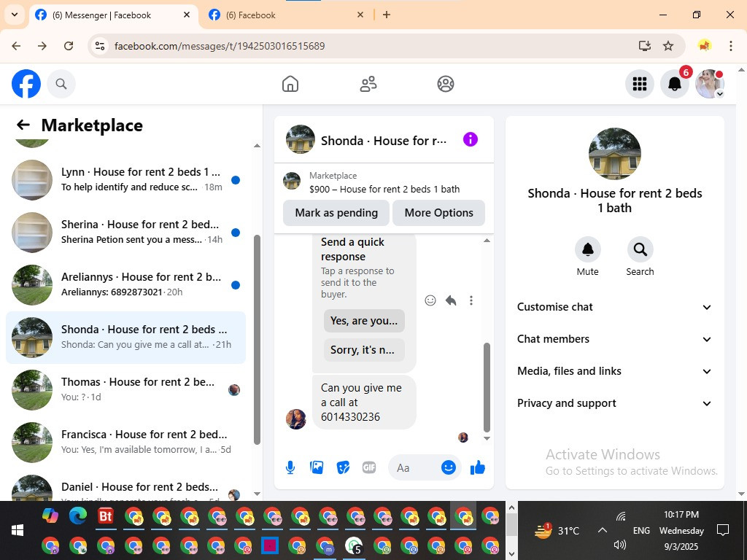
Task: Expand Customise chat section
Action: click(x=614, y=307)
